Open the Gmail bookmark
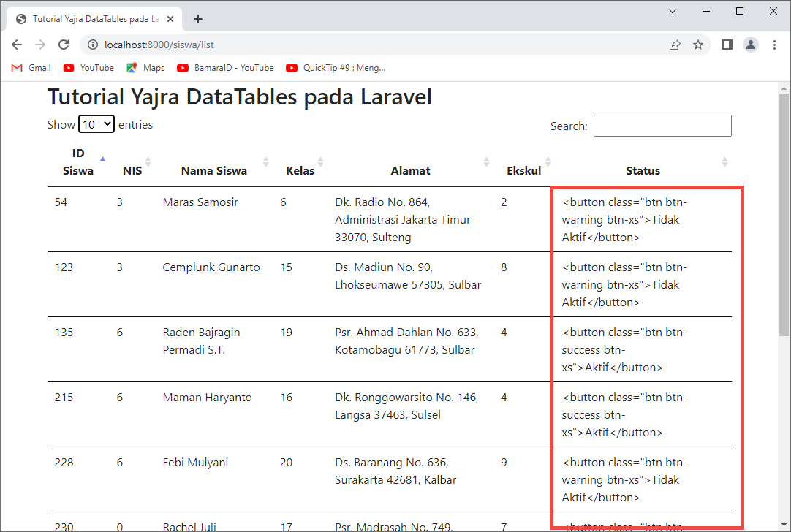The width and height of the screenshot is (791, 532). [31, 68]
